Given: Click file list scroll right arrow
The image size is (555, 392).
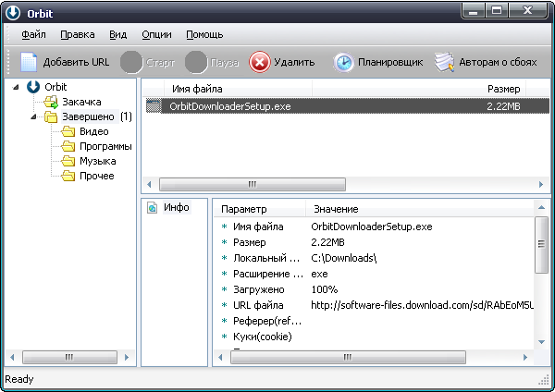Looking at the screenshot, I should (x=541, y=184).
